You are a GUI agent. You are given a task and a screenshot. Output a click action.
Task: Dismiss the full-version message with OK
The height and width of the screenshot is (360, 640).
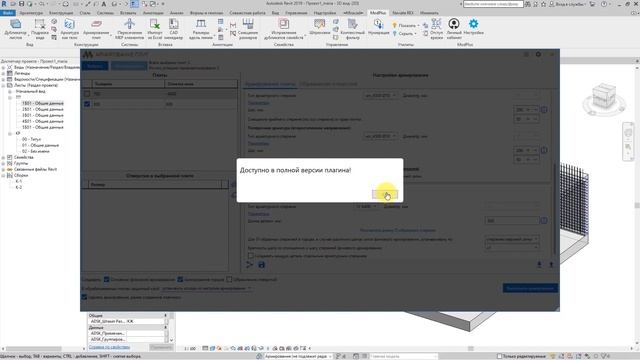pos(385,195)
